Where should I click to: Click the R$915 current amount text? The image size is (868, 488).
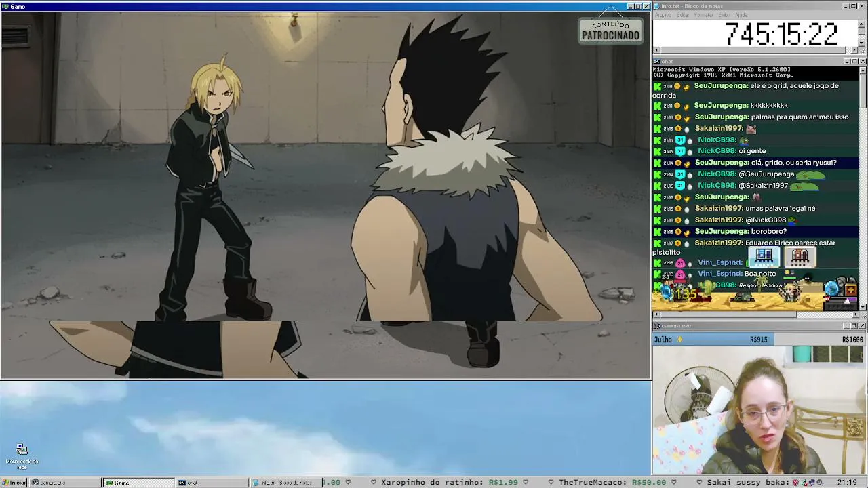[x=759, y=340]
